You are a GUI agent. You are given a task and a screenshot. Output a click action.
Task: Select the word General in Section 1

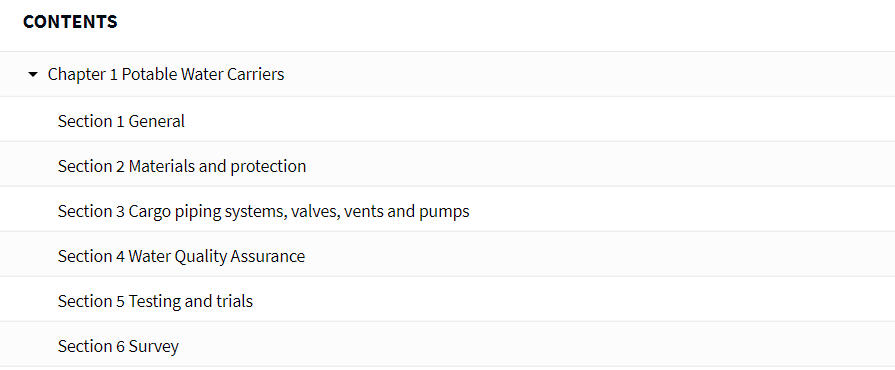(x=156, y=121)
